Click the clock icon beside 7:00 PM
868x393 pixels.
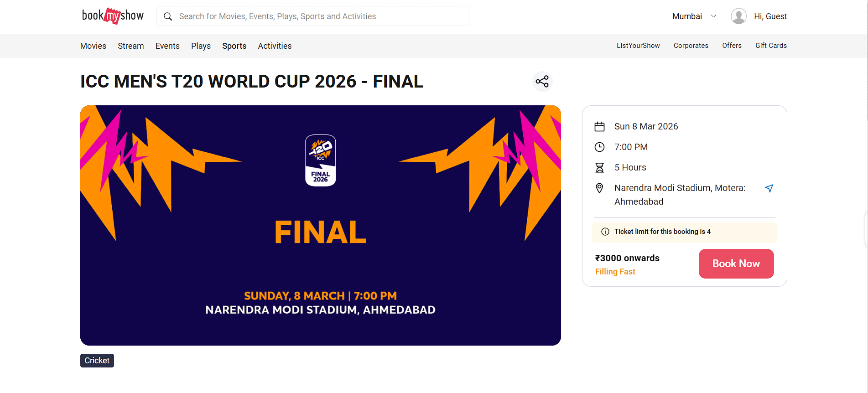(x=600, y=147)
